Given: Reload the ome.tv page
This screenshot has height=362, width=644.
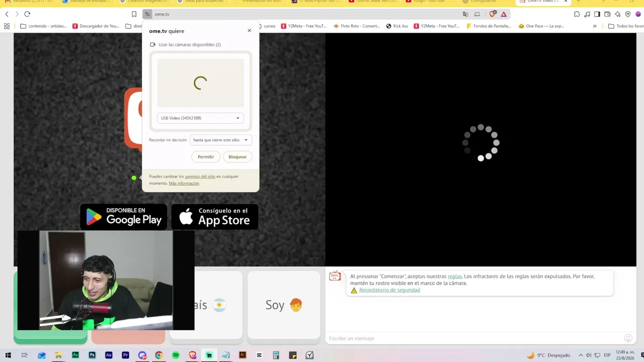Looking at the screenshot, I should (27, 14).
